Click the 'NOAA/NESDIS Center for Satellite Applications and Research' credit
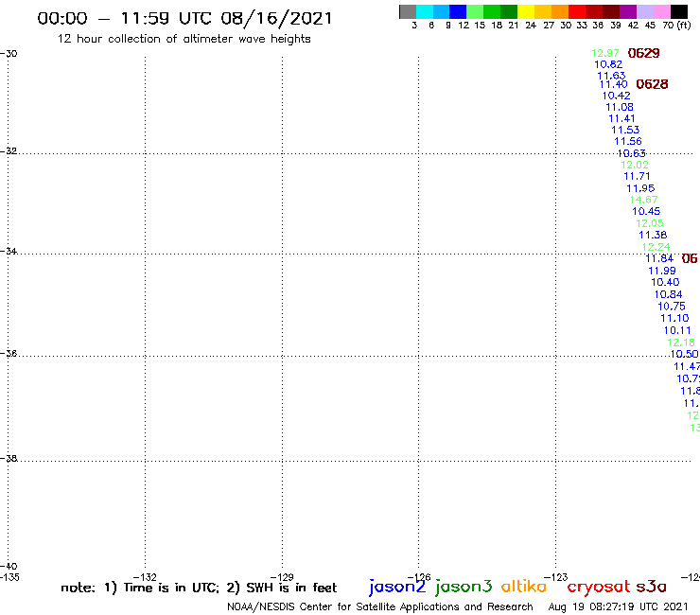The image size is (700, 615). (x=380, y=607)
